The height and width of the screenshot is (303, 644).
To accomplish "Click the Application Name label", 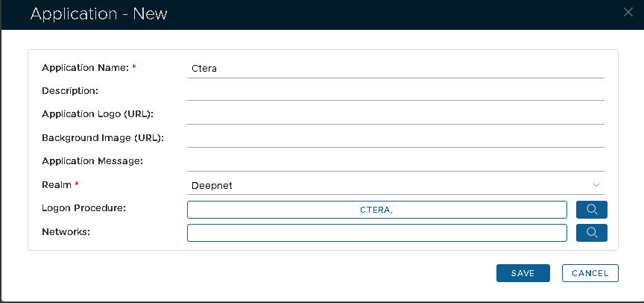I will coord(85,68).
